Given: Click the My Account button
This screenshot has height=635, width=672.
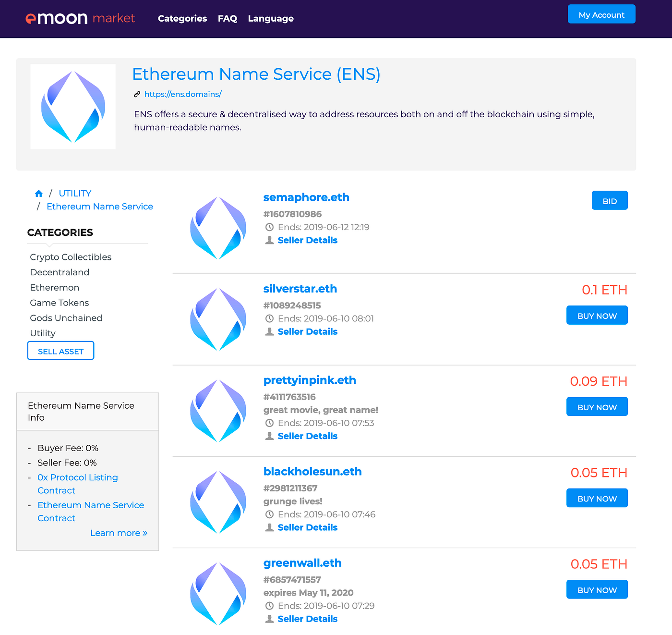Looking at the screenshot, I should [x=601, y=14].
